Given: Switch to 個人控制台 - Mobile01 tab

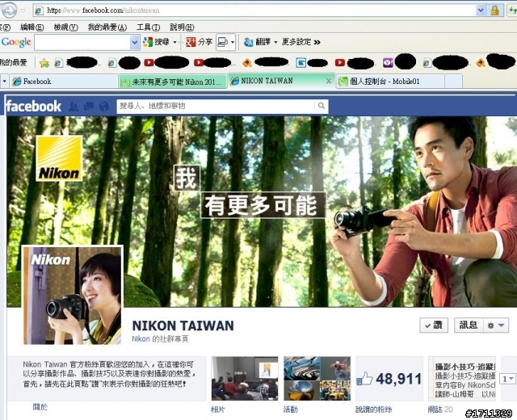Looking at the screenshot, I should pos(390,82).
